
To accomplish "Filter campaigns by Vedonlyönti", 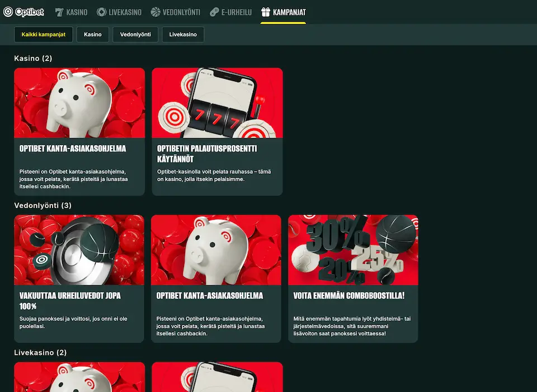I will (x=135, y=35).
